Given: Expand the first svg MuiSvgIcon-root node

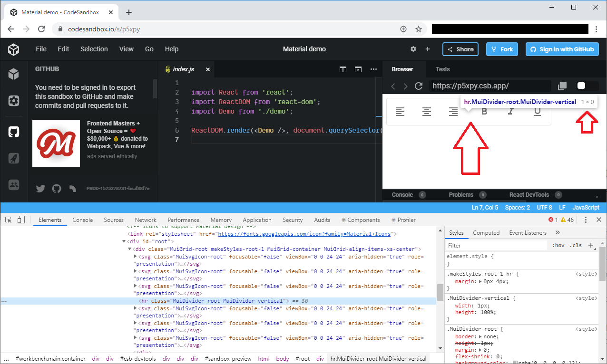Looking at the screenshot, I should coord(136,257).
